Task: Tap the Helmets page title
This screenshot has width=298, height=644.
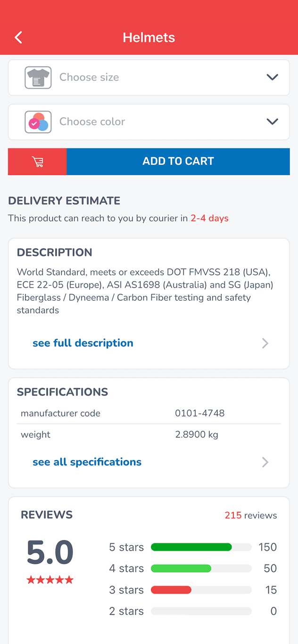Action: (x=149, y=38)
